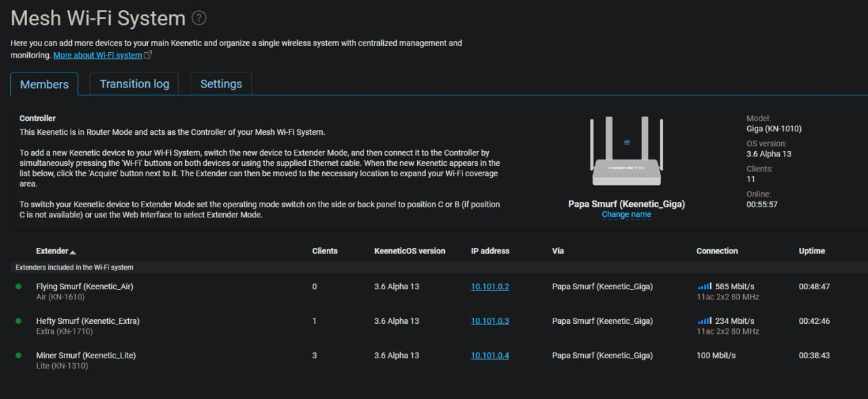Click the IP address column header
This screenshot has height=399, width=868.
tap(490, 251)
